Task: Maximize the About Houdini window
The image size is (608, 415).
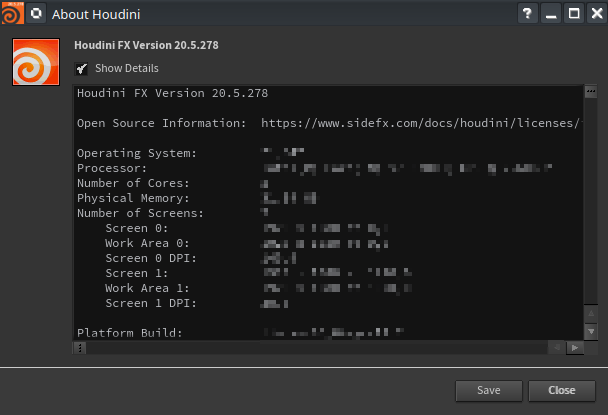Action: tap(574, 14)
